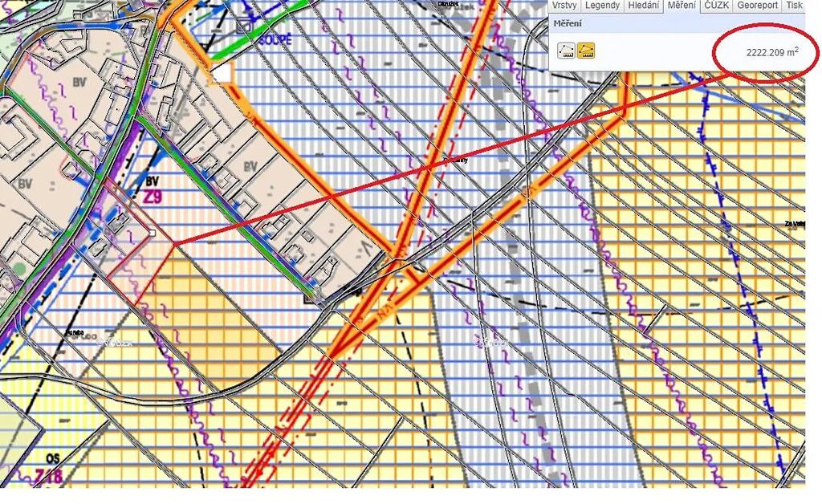Click the Měření panel header
The width and height of the screenshot is (822, 504).
tap(568, 24)
